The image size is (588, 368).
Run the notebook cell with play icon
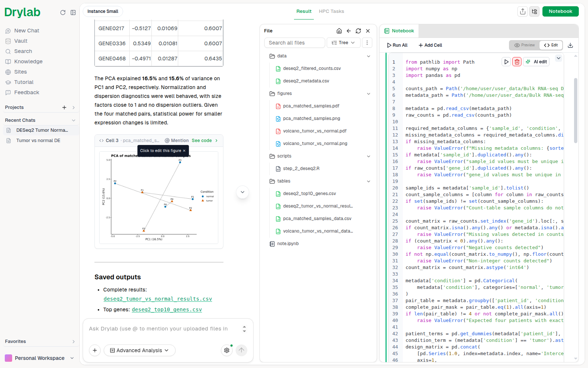(x=506, y=62)
